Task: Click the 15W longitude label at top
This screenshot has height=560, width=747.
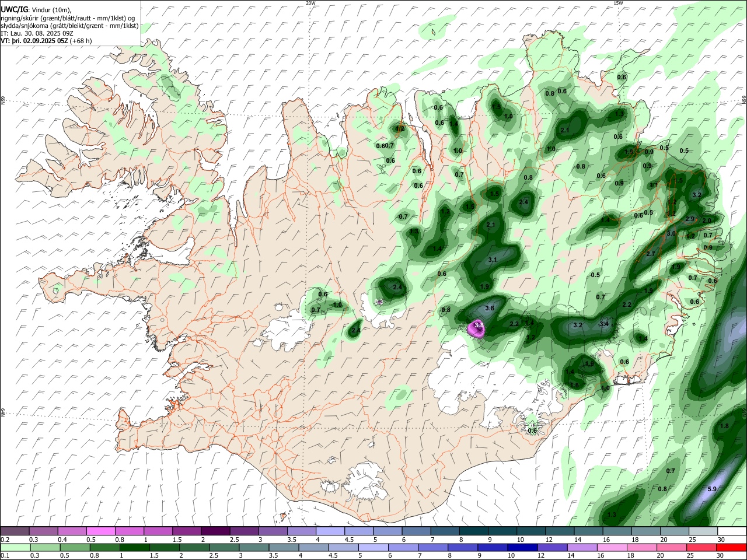Action: tap(618, 3)
